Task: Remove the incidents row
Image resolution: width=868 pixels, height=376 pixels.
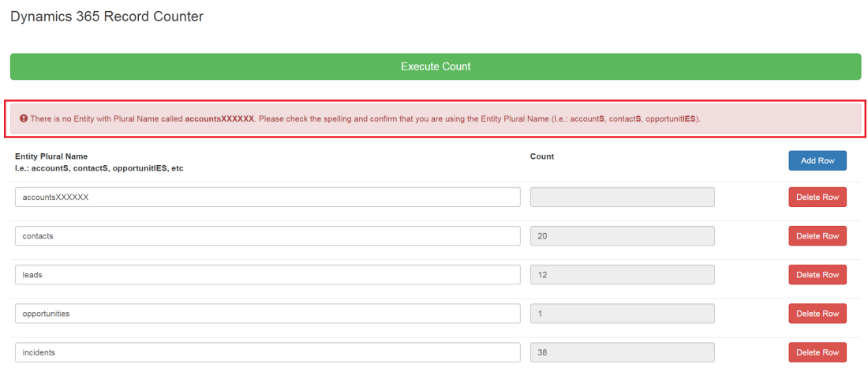Action: tap(817, 352)
